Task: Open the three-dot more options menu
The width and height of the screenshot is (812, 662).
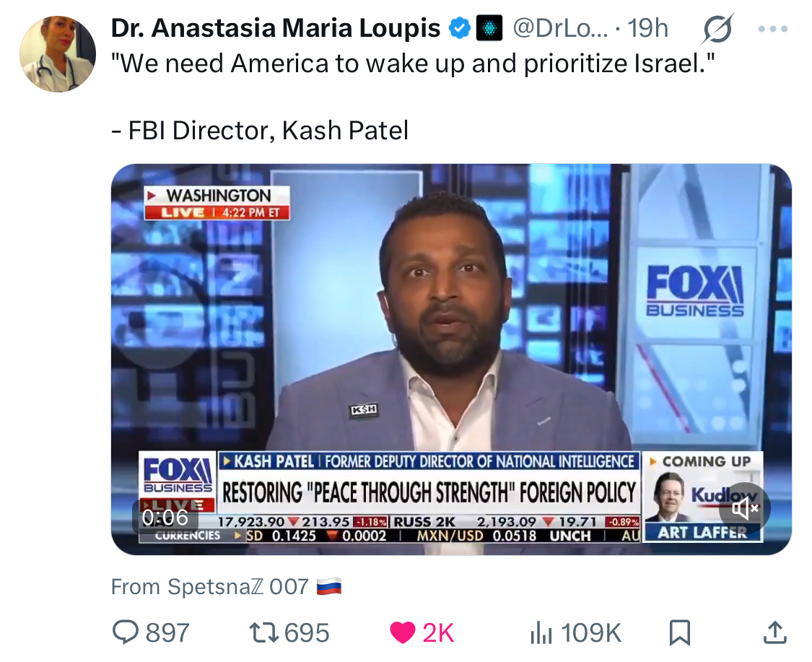Action: pos(772,29)
